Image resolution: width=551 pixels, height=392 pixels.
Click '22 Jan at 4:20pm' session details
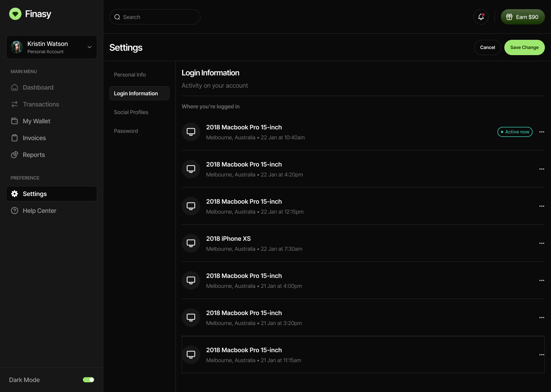[x=282, y=175]
